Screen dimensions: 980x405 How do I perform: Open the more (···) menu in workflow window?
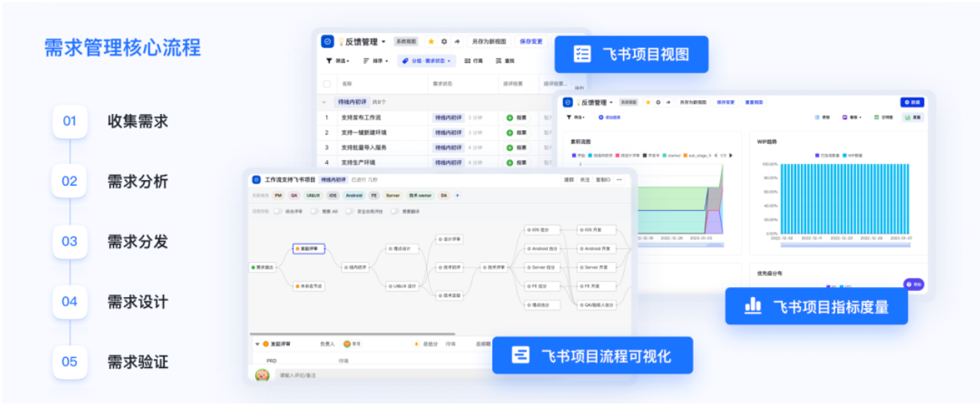coord(620,179)
